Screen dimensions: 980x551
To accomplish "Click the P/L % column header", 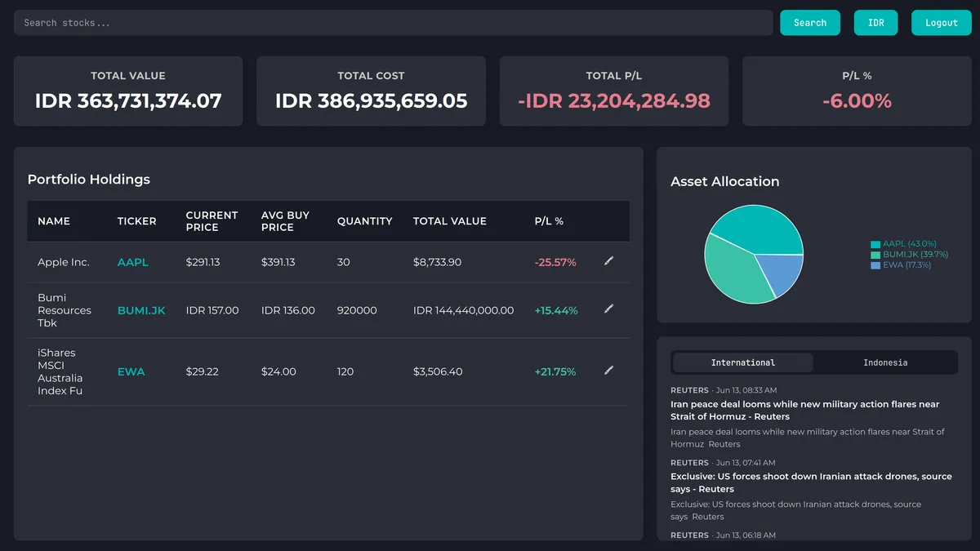I will click(x=549, y=221).
